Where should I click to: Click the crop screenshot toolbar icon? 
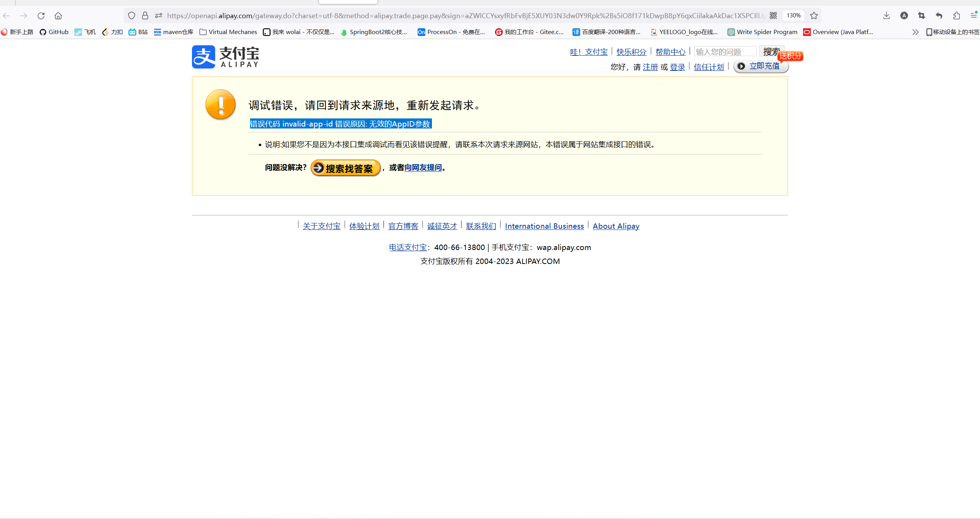(x=922, y=15)
